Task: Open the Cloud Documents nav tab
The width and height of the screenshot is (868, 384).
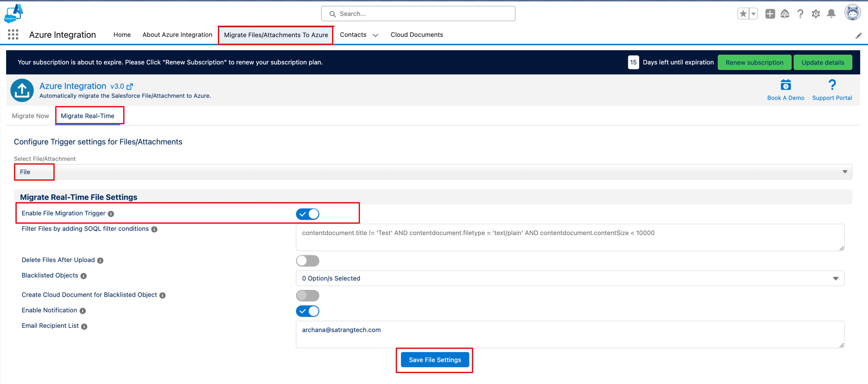Action: tap(416, 35)
